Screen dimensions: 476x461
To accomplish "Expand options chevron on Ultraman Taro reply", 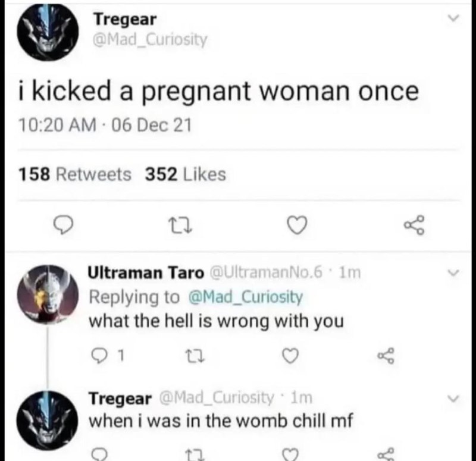I will (453, 273).
